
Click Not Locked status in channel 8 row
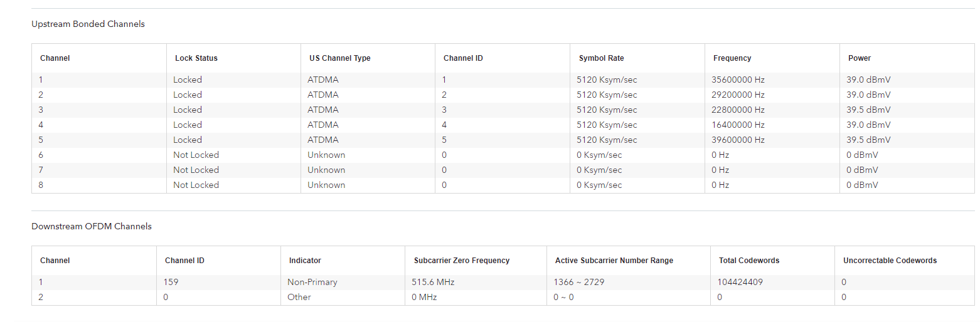tap(196, 185)
